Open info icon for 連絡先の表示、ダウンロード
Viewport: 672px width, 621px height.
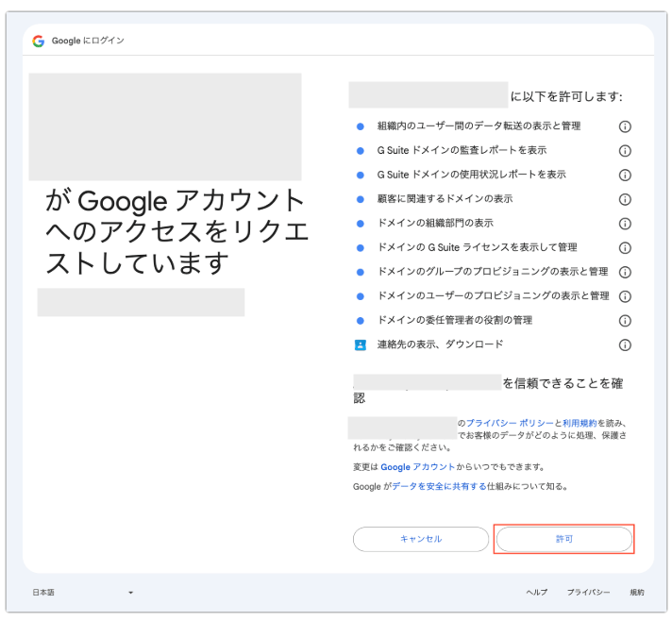point(625,345)
